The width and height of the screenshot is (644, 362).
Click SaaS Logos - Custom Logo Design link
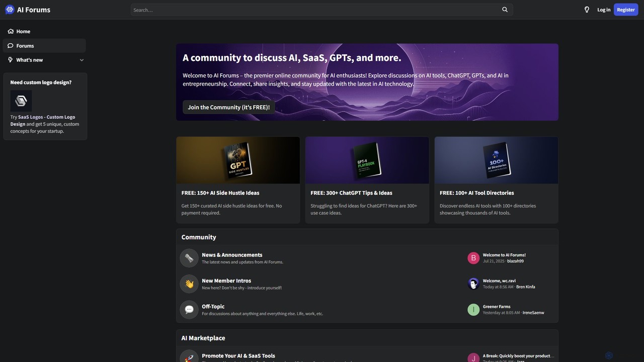click(x=43, y=120)
